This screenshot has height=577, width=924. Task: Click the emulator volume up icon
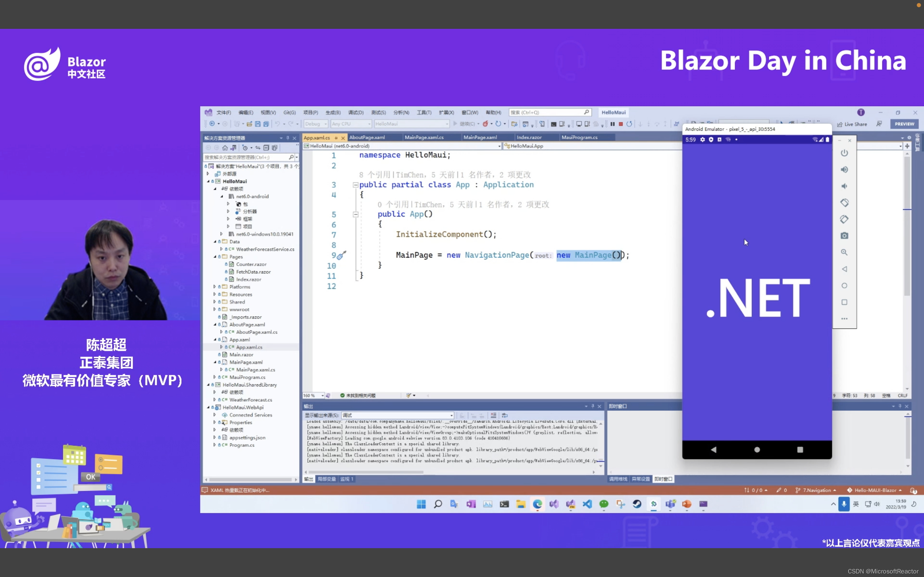point(844,170)
